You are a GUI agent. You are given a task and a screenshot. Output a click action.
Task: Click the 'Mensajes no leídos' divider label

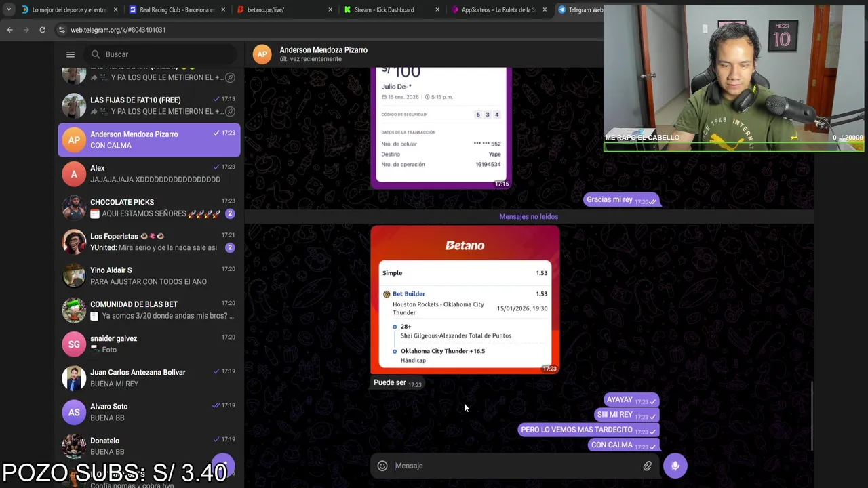529,217
